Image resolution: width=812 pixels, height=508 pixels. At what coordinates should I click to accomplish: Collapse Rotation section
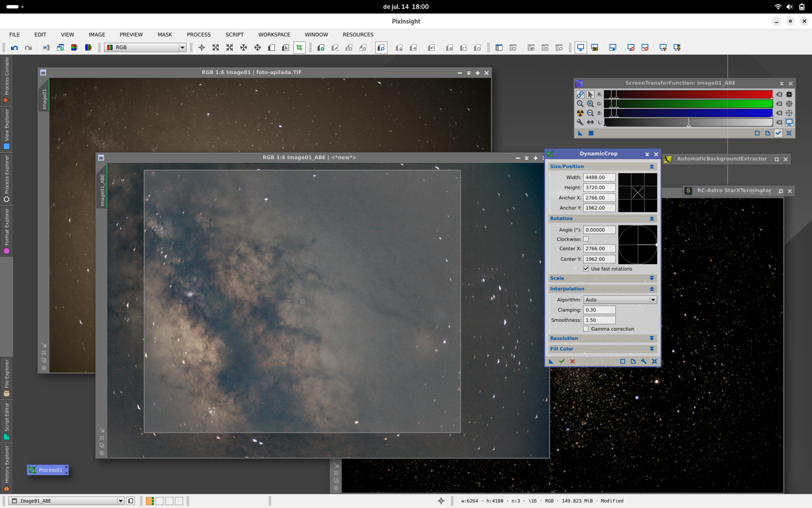651,219
